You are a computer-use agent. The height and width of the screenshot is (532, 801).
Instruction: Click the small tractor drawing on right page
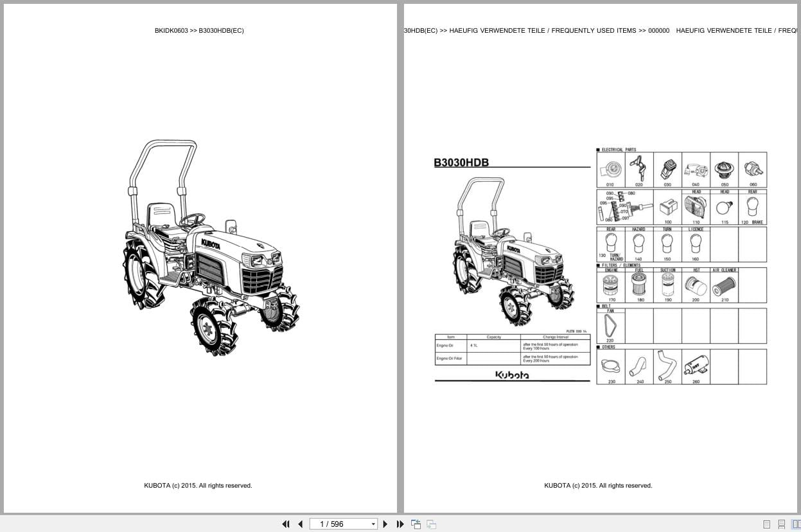[514, 251]
